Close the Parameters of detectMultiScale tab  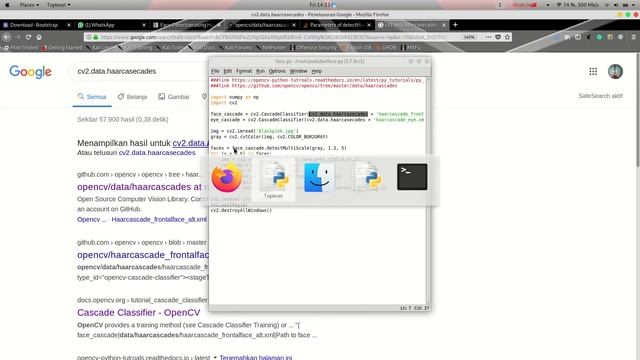click(x=369, y=25)
